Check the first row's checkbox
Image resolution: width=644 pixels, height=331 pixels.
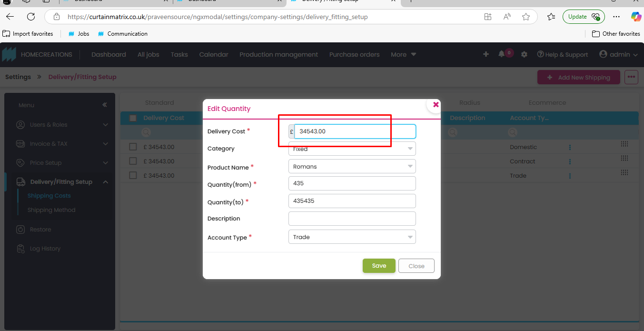tap(133, 147)
